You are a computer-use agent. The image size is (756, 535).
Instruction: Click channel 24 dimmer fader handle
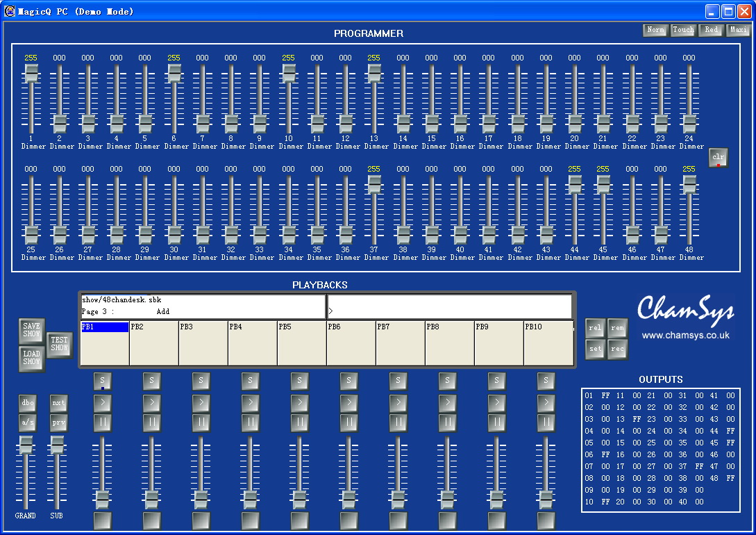point(689,124)
